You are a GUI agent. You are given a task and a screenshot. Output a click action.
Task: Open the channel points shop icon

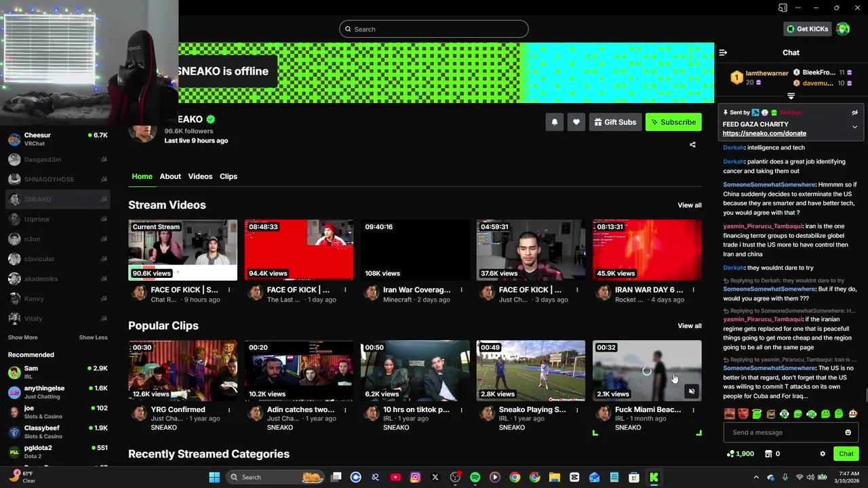point(768,453)
